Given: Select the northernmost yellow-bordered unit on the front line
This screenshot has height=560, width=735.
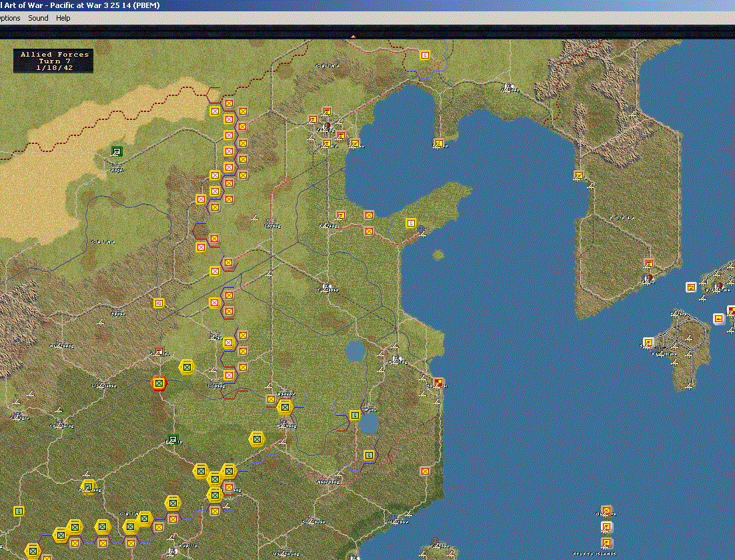Looking at the screenshot, I should point(229,103).
